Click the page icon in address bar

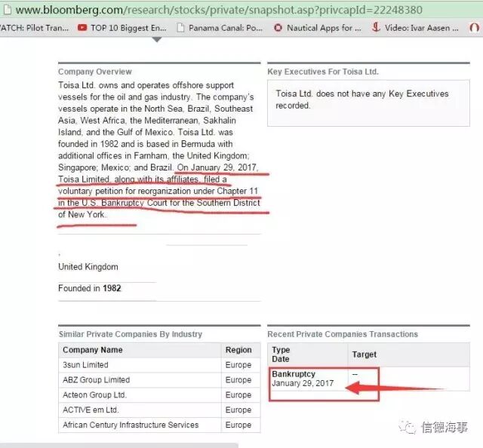click(7, 10)
